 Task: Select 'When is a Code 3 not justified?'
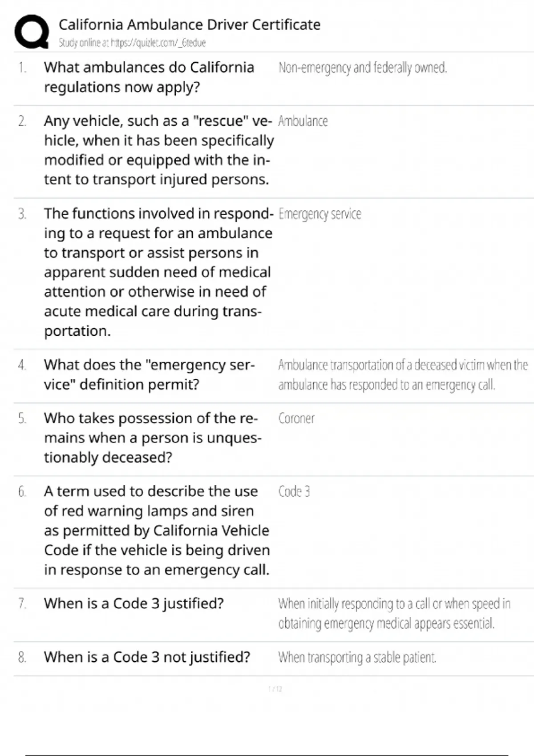coord(147,657)
